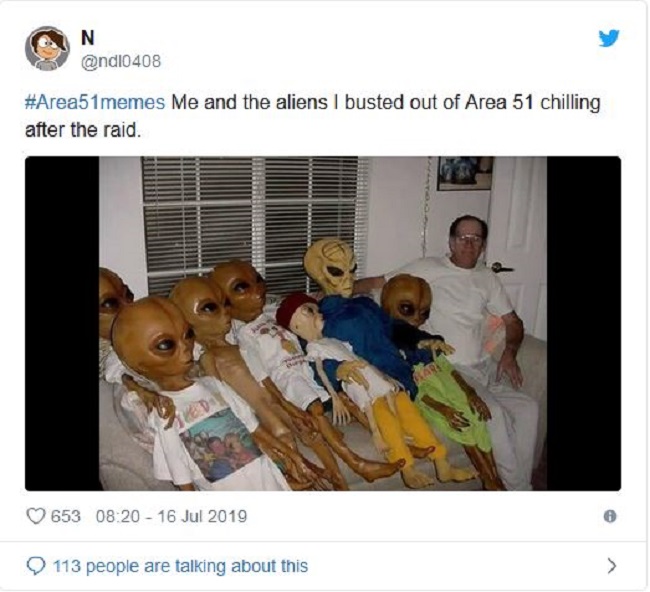The width and height of the screenshot is (650, 592).
Task: Select the bold word 'aliens' in tweet
Action: pyautogui.click(x=301, y=102)
